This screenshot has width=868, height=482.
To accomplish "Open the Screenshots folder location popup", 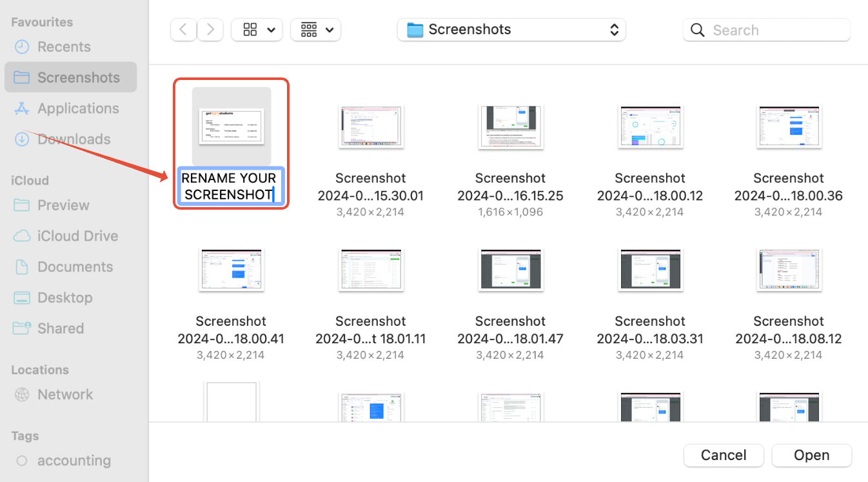I will click(511, 30).
